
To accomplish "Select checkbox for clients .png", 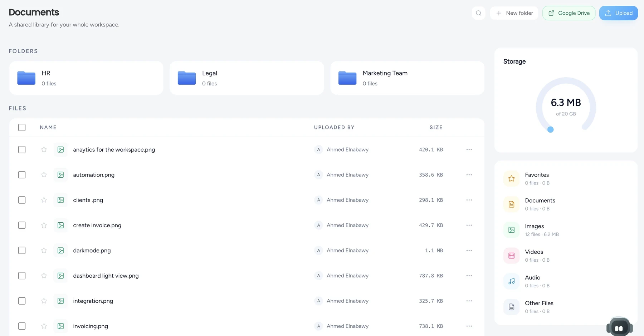I will coord(22,200).
